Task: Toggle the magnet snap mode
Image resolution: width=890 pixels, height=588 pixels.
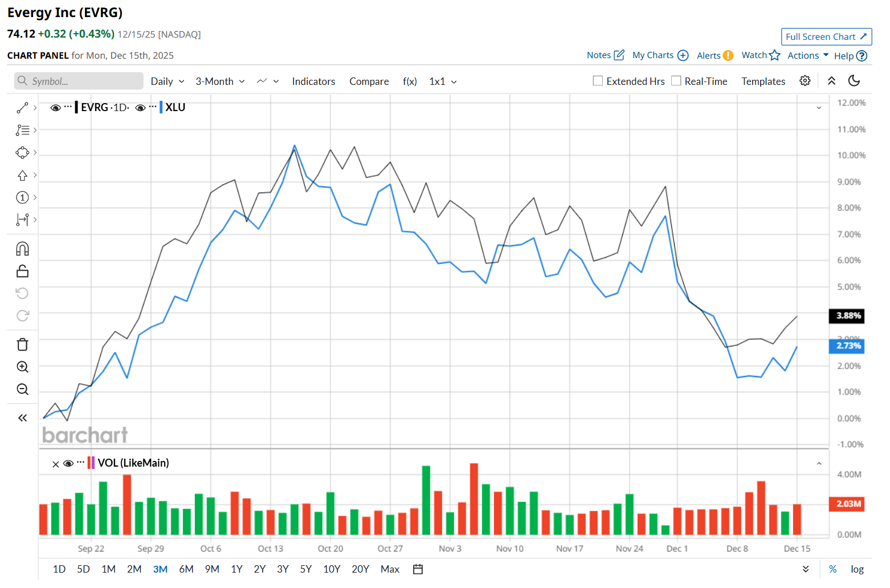Action: click(22, 249)
